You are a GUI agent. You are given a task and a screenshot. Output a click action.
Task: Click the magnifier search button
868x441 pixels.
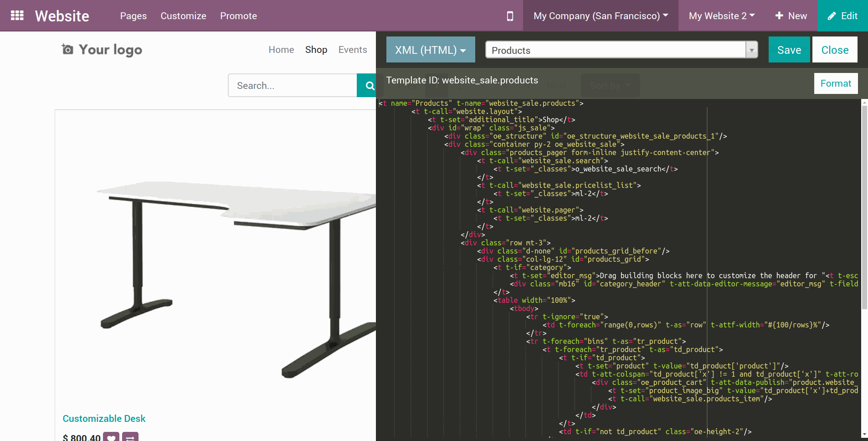(x=368, y=86)
